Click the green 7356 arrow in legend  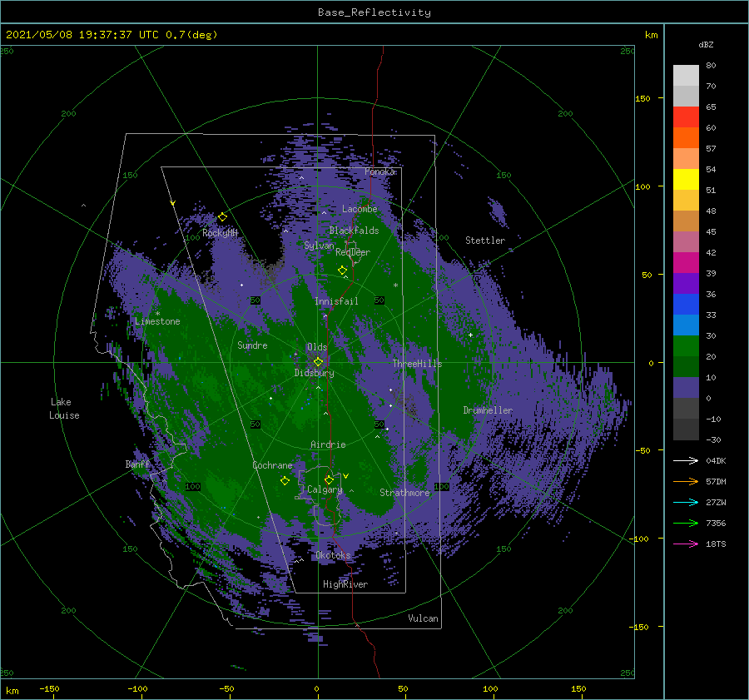click(686, 524)
